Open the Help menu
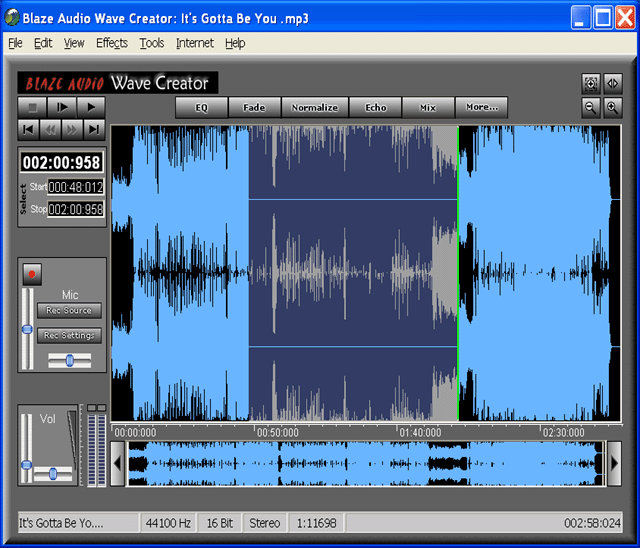 (235, 43)
